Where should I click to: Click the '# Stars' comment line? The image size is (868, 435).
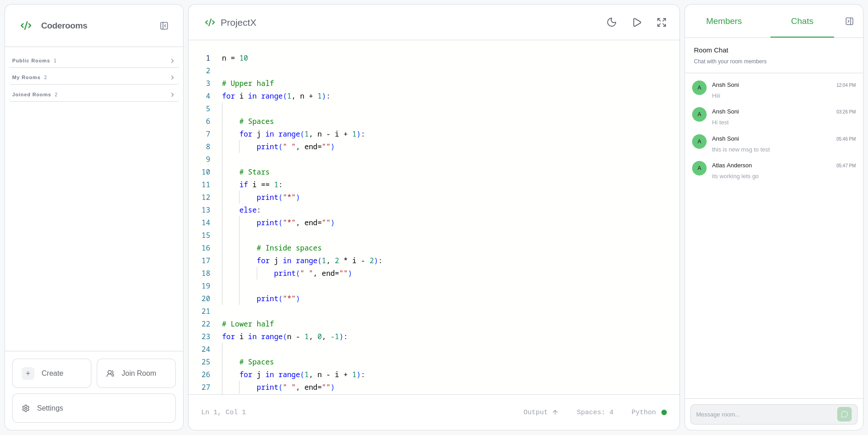(254, 172)
